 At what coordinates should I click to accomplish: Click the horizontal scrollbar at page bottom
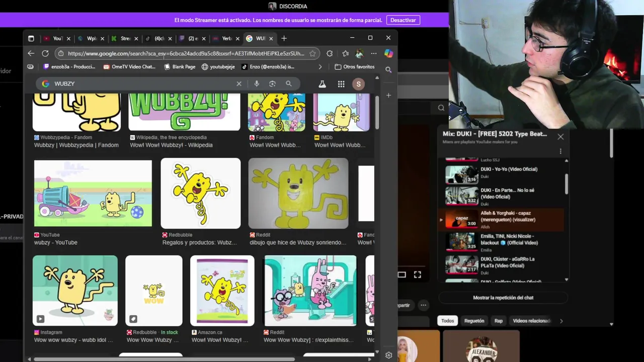pos(164,359)
